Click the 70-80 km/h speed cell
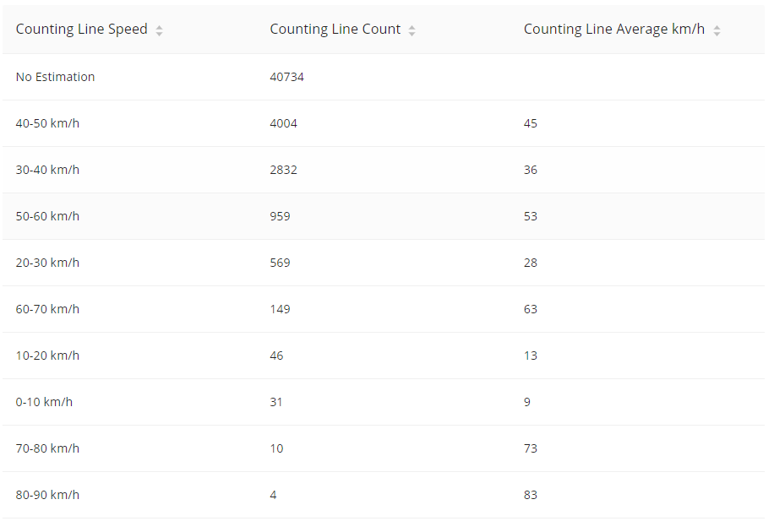The width and height of the screenshot is (774, 532). (x=47, y=448)
